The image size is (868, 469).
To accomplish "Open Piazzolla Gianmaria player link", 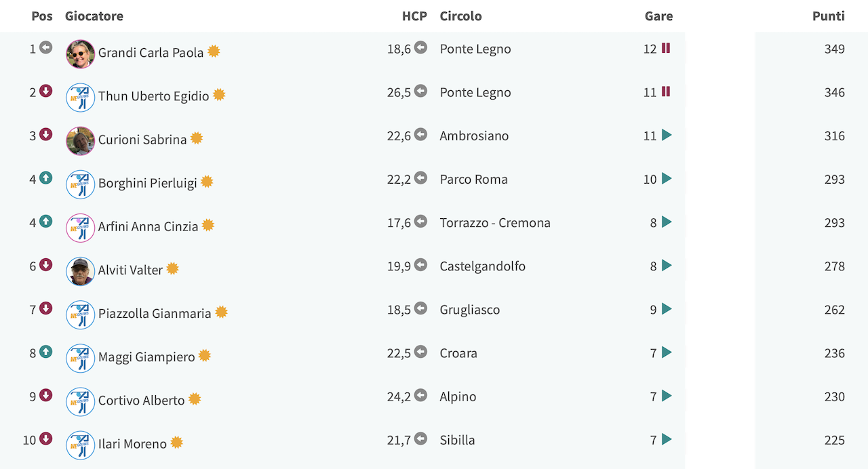I will pyautogui.click(x=155, y=314).
